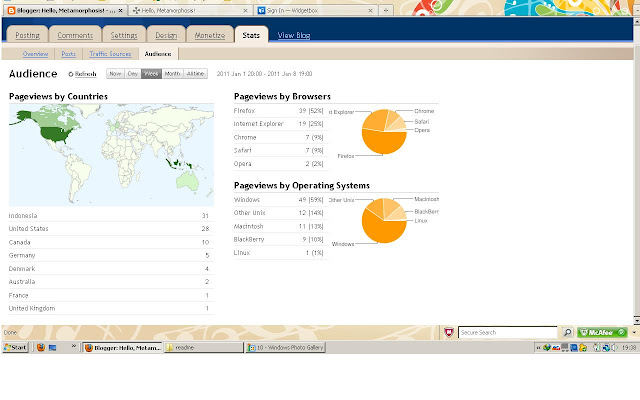
Task: Click the Chrome pageviews row
Action: (280, 137)
